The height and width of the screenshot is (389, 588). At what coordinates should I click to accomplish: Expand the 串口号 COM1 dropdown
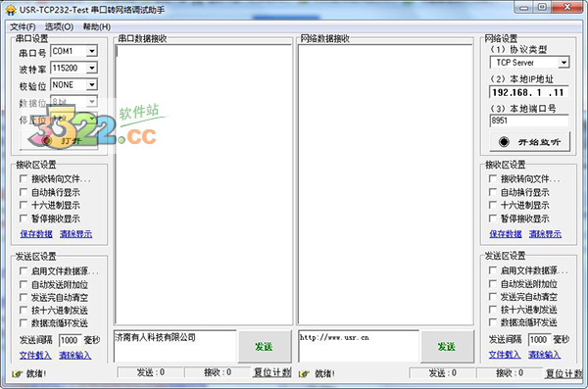[x=92, y=51]
